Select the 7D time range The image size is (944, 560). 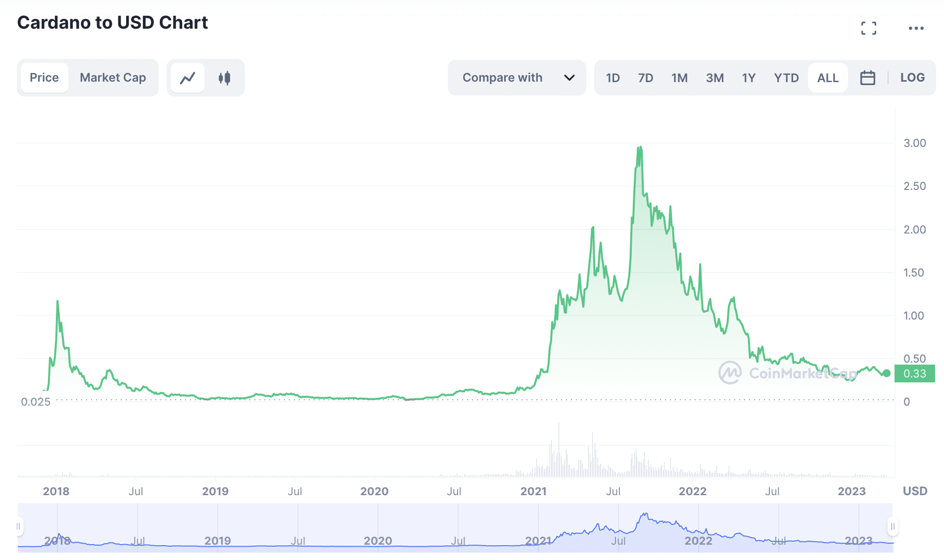645,78
